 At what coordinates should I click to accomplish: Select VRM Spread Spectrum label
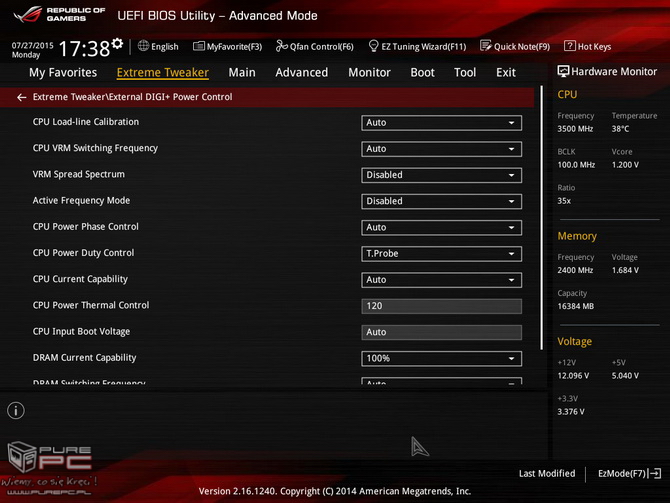point(79,174)
